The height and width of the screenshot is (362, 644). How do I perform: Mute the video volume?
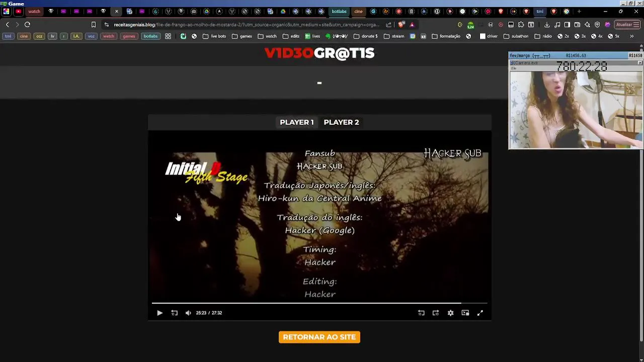188,313
